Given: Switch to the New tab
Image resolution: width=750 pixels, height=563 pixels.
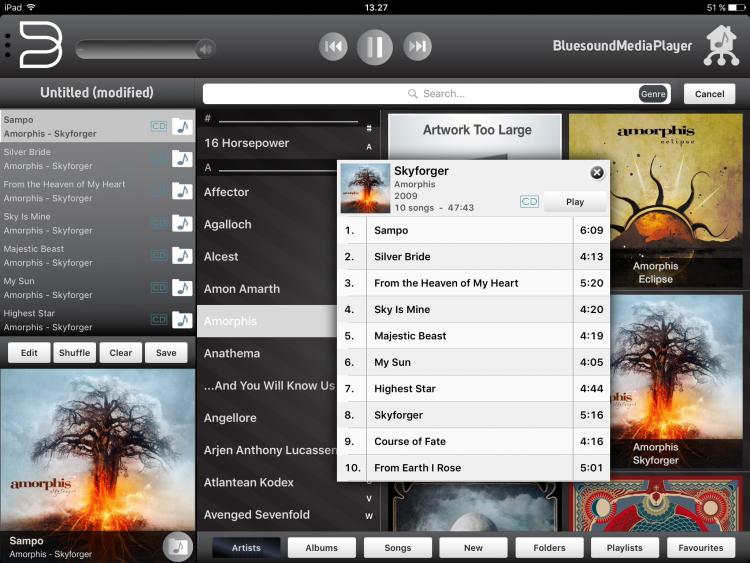Looking at the screenshot, I should [x=473, y=548].
